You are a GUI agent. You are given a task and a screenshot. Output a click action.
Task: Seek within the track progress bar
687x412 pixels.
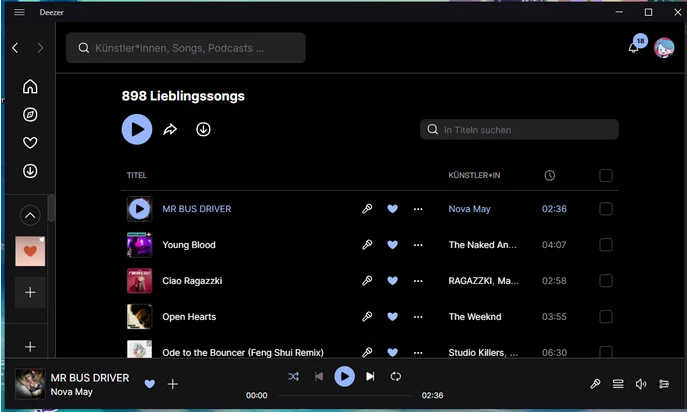tap(345, 395)
